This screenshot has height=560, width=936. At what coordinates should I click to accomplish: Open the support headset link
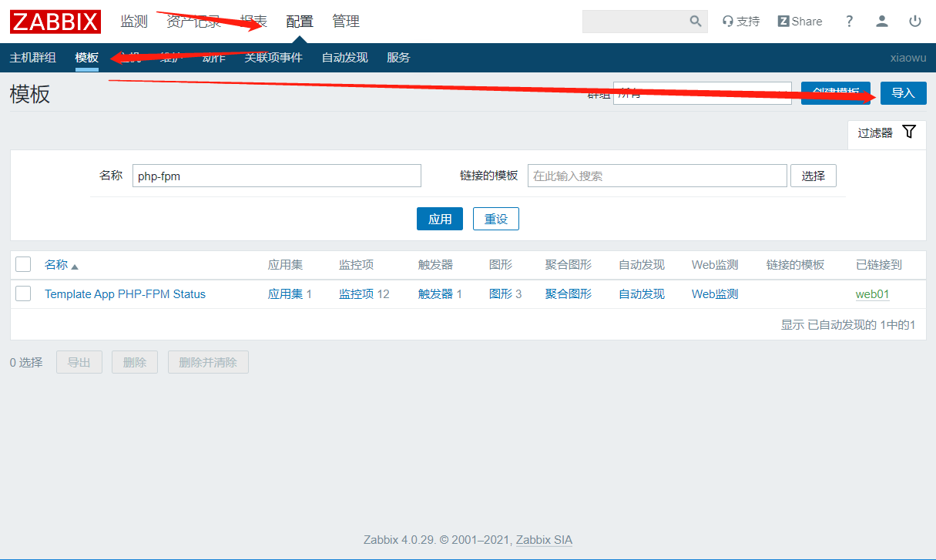pos(740,22)
